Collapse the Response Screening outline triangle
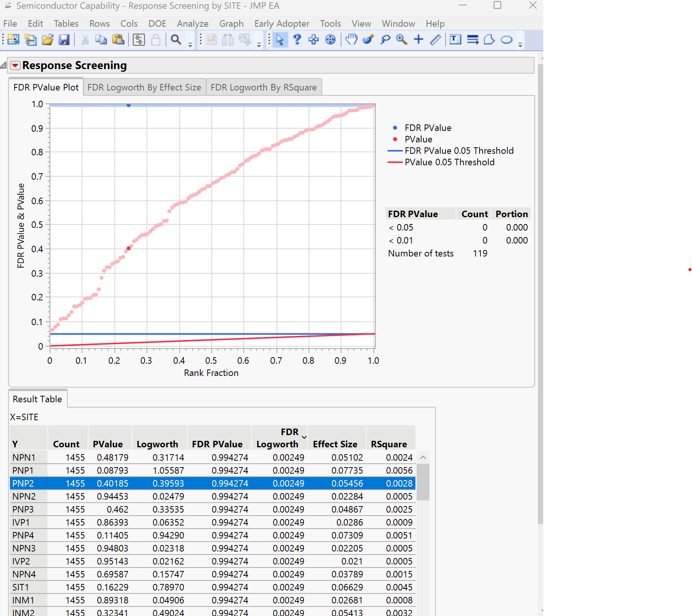This screenshot has width=692, height=616. pyautogui.click(x=3, y=66)
